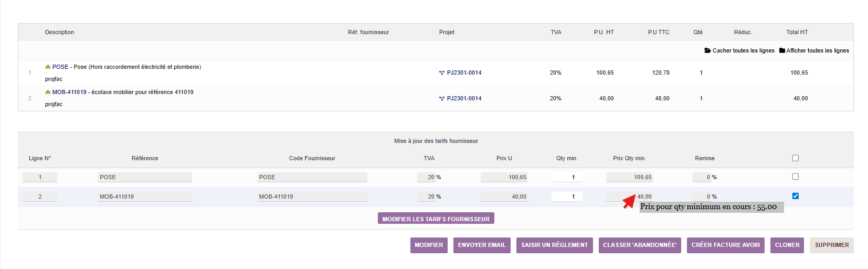Click the closed folder icon to show lines
The width and height of the screenshot is (868, 269).
point(782,51)
